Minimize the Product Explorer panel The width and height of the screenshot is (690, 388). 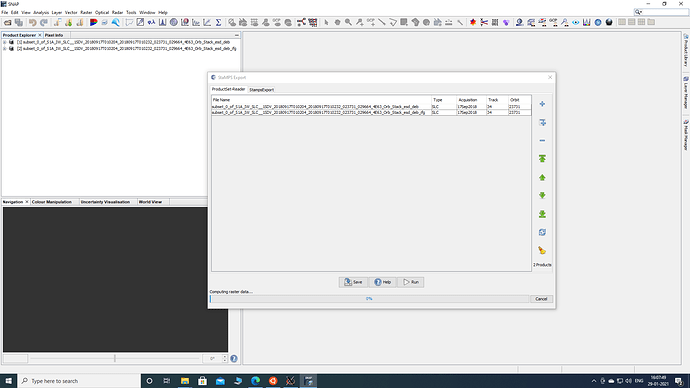[237, 35]
